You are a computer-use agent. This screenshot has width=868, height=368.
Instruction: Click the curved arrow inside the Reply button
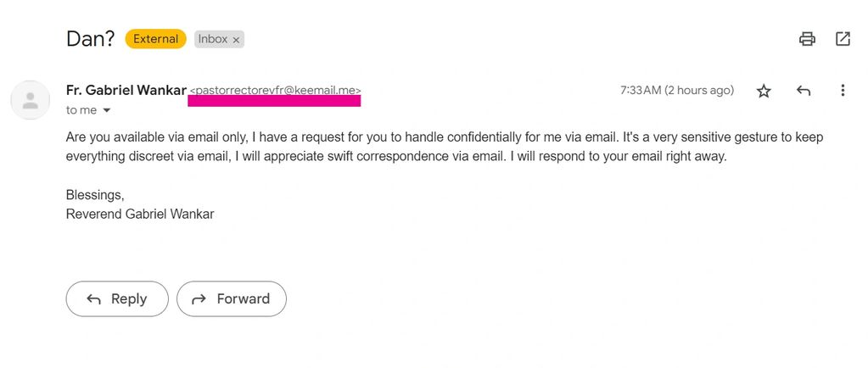point(93,299)
